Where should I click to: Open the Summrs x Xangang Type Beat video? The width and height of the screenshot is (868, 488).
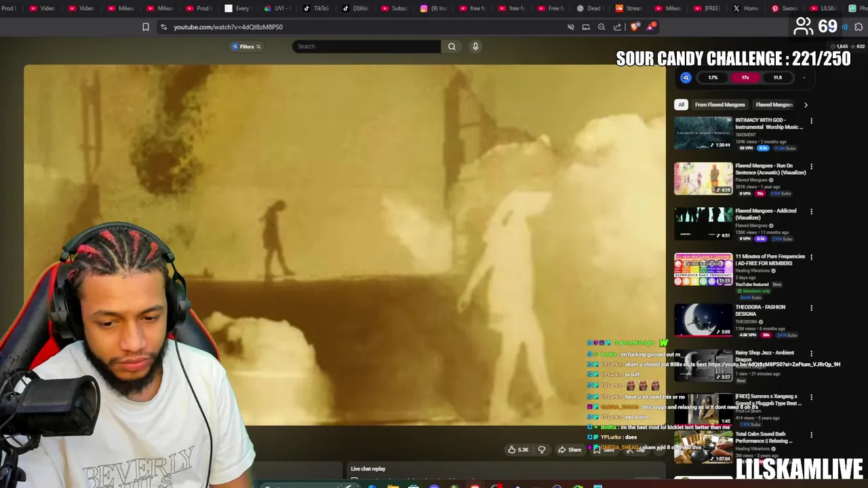(x=703, y=409)
